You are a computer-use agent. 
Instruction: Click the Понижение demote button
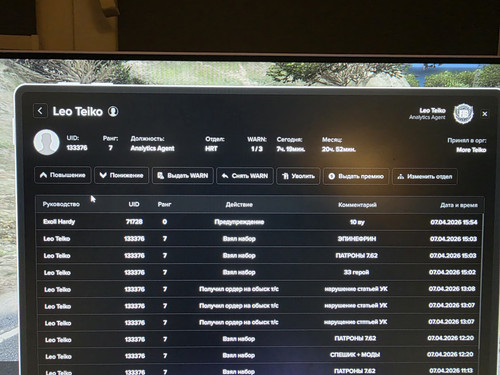click(x=121, y=175)
